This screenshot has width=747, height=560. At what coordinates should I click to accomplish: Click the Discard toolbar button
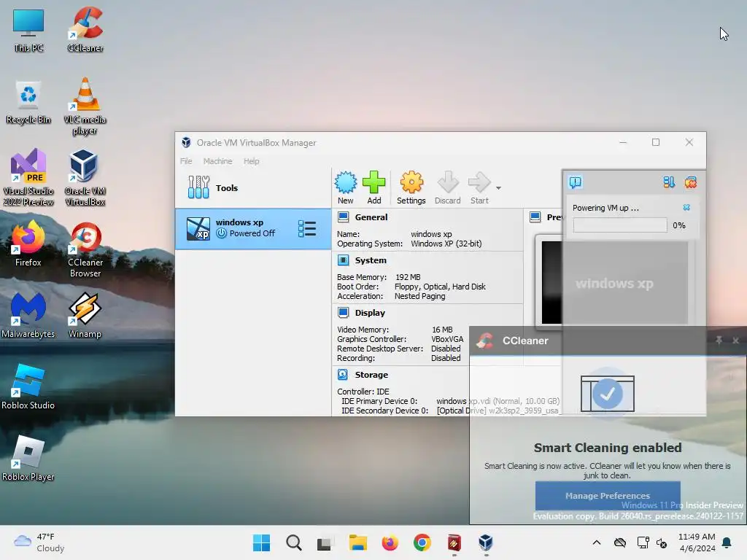[448, 187]
